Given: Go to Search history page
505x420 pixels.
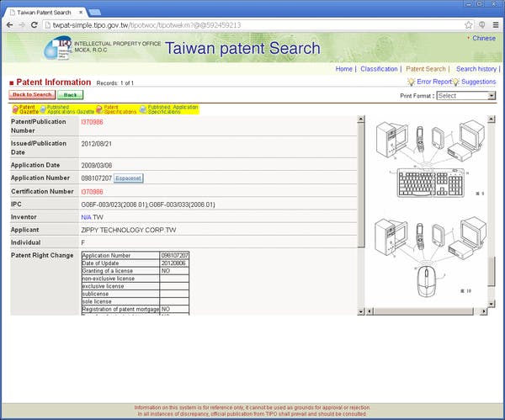Looking at the screenshot, I should (x=476, y=69).
